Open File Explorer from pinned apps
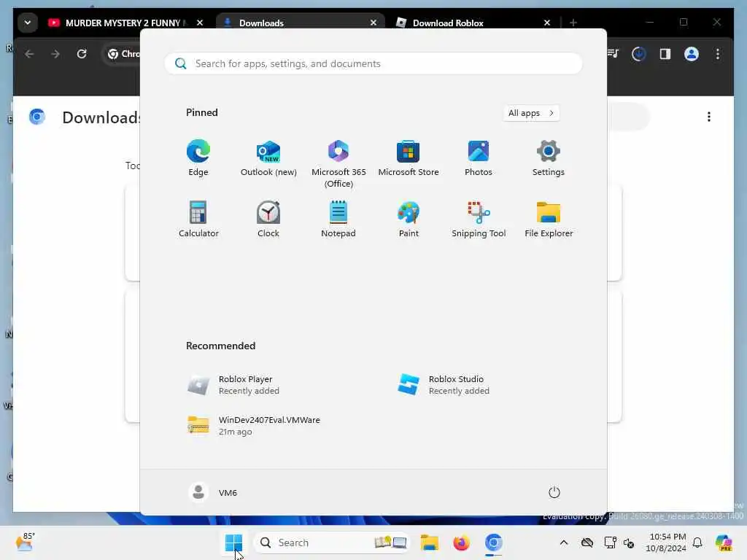This screenshot has height=560, width=747. coord(549,219)
